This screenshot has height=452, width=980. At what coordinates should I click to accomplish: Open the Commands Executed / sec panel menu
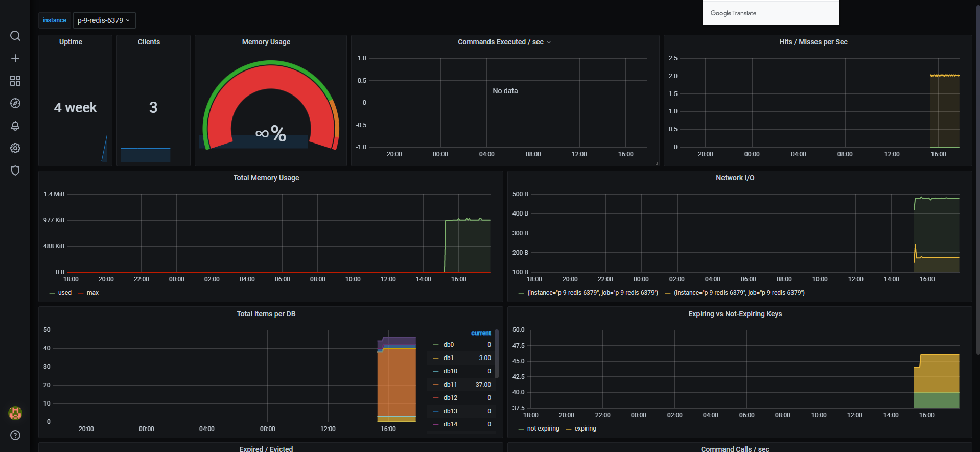click(504, 42)
